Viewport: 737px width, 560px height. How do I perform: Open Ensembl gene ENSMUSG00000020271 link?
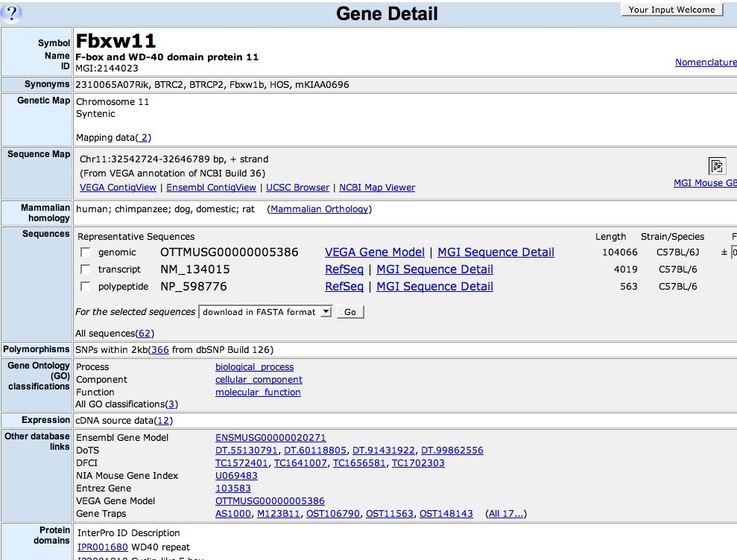pos(271,437)
